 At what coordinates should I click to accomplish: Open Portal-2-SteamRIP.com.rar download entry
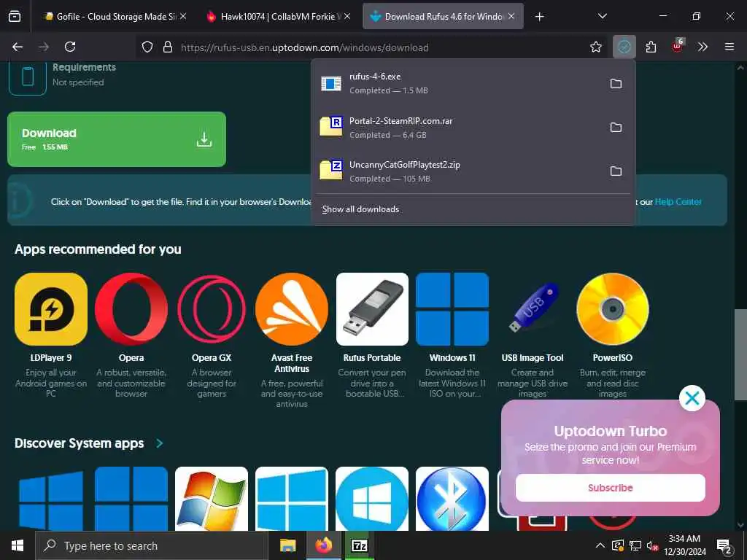457,128
